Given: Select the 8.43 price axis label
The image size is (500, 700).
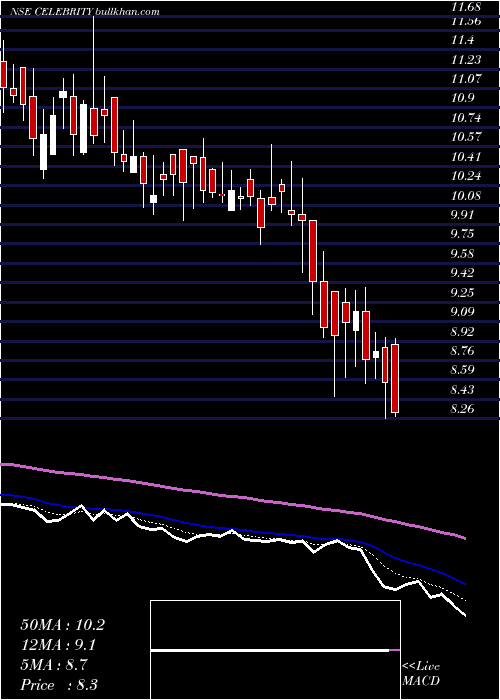Looking at the screenshot, I should point(463,390).
